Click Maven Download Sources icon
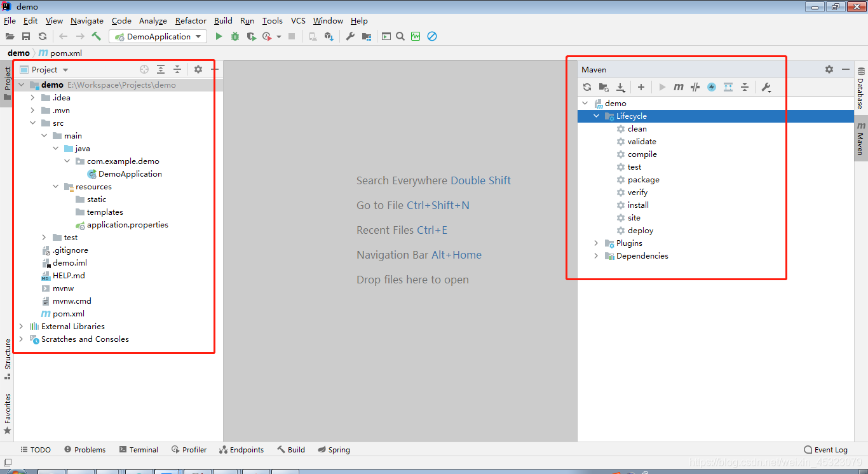This screenshot has width=868, height=474. (x=621, y=87)
